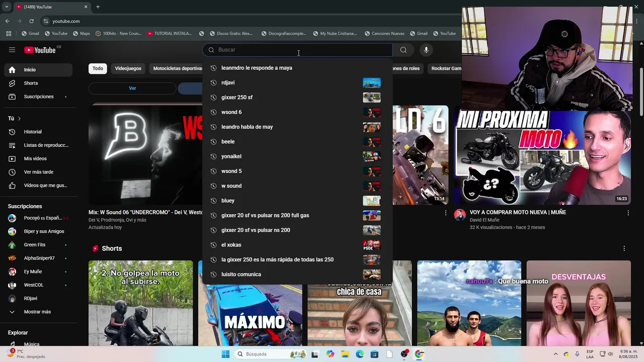Choose suggestion 'bluey'
Image resolution: width=644 pixels, height=362 pixels.
coord(297,201)
